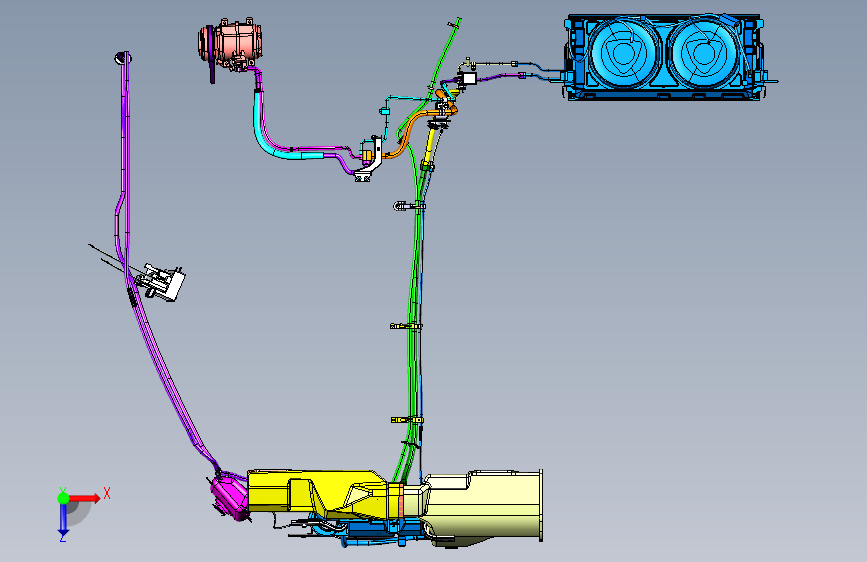
Task: Click the red X label on the triad
Action: tap(107, 493)
